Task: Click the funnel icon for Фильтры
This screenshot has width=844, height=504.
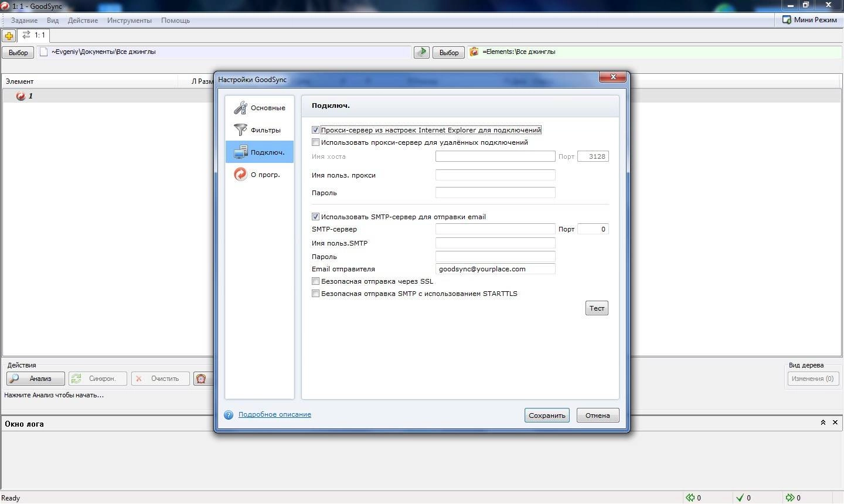Action: pyautogui.click(x=240, y=130)
